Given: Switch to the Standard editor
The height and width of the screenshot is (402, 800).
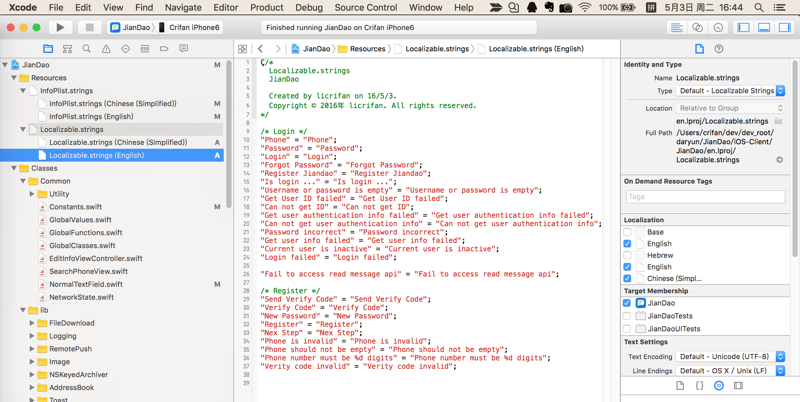Looking at the screenshot, I should 677,28.
